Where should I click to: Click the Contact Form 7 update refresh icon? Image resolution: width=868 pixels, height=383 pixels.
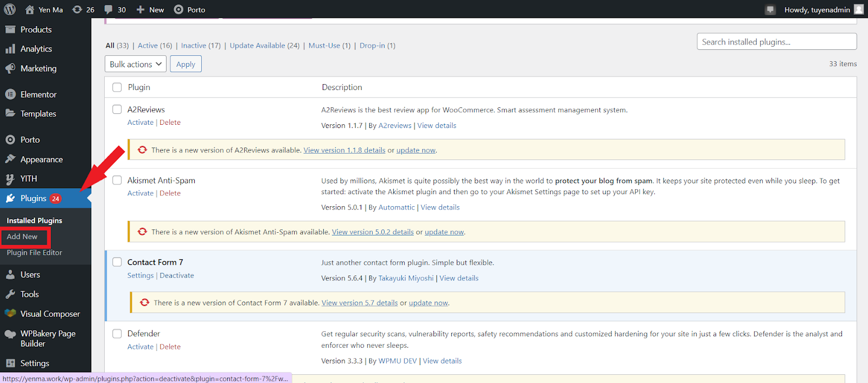(144, 303)
